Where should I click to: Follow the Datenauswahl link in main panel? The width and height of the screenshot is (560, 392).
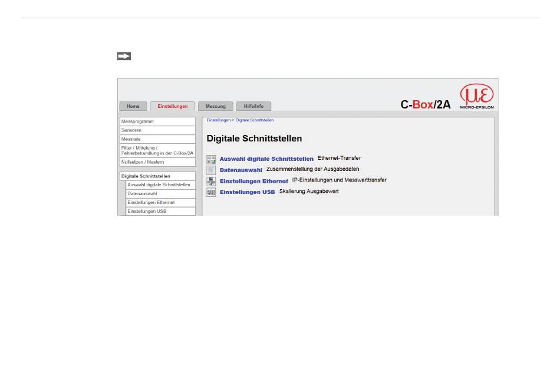[241, 170]
